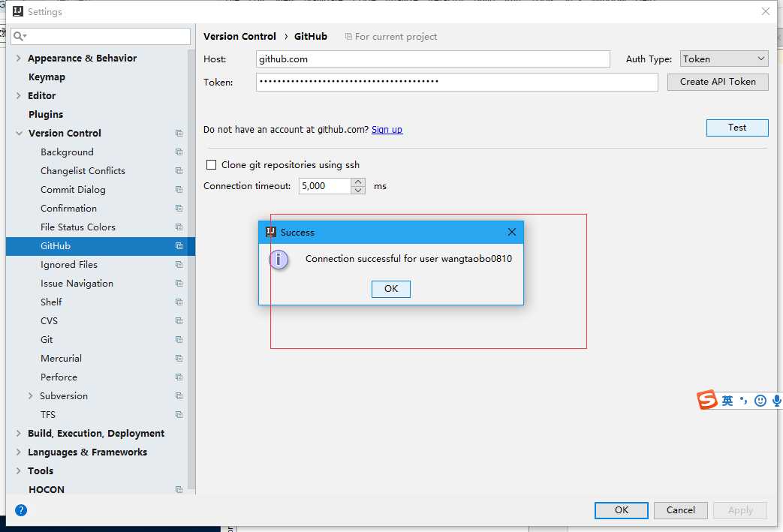
Task: Click OK at bottom of Settings
Action: [621, 510]
